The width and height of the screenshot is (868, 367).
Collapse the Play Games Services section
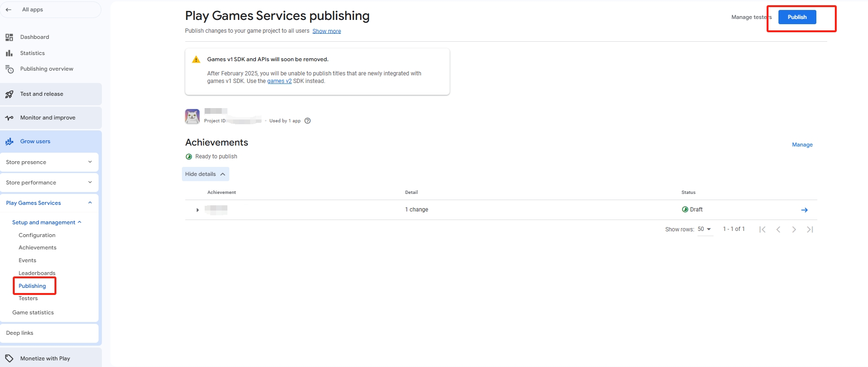49,203
